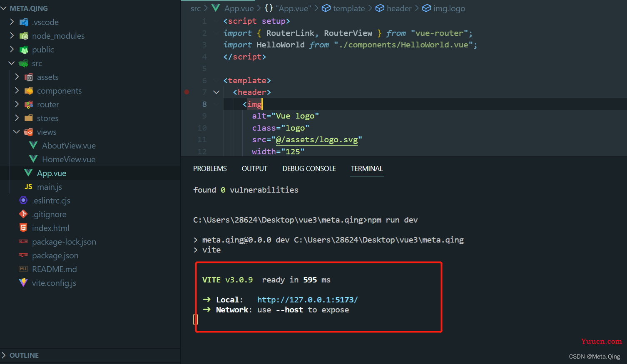Viewport: 627px width, 364px height.
Task: Click the markdown icon of README.md
Action: point(24,269)
